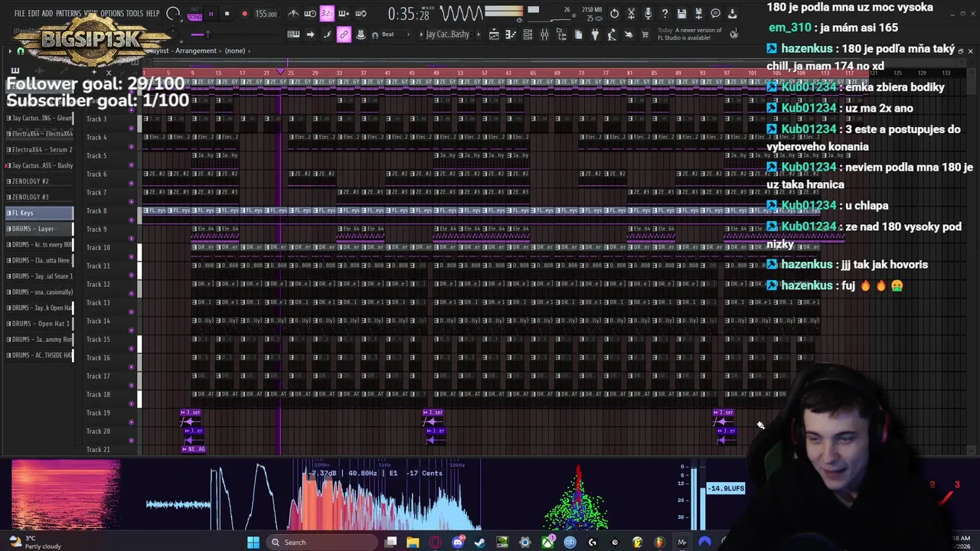Toggle the highlighted countdown before recording
This screenshot has width=980, height=551.
click(x=327, y=14)
